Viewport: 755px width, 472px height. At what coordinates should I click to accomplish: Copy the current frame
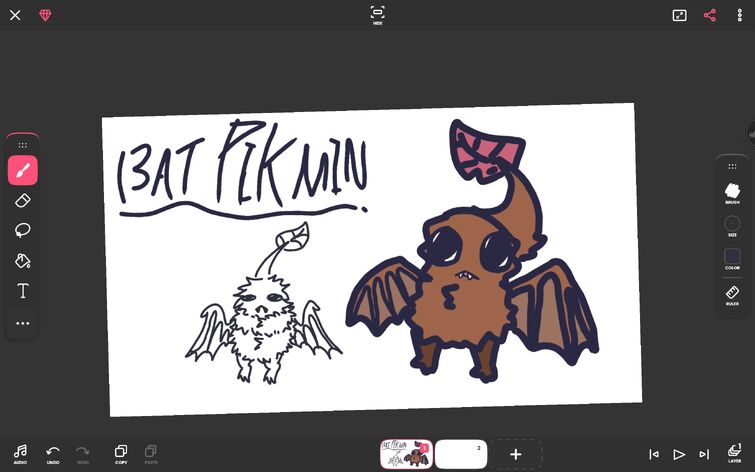(x=121, y=454)
